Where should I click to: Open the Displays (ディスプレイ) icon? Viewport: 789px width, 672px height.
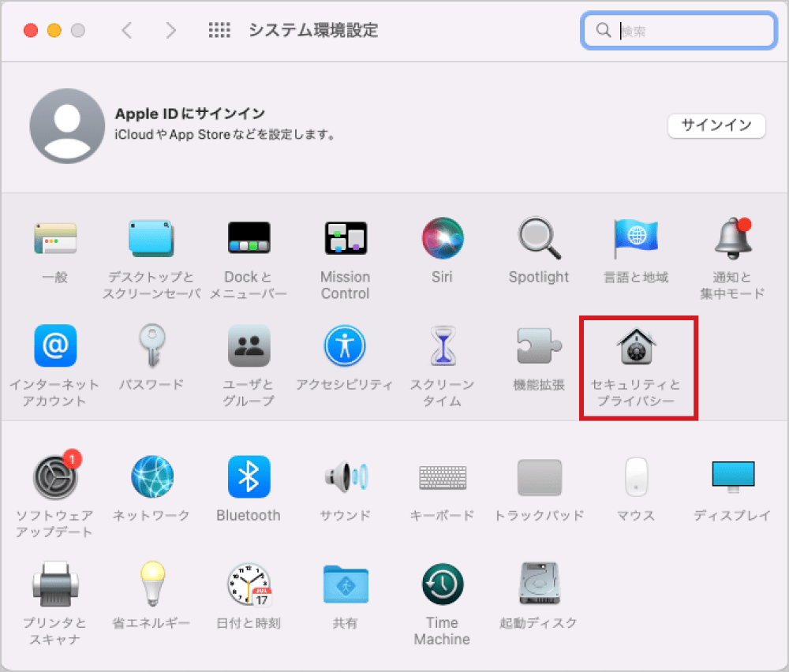(x=732, y=476)
